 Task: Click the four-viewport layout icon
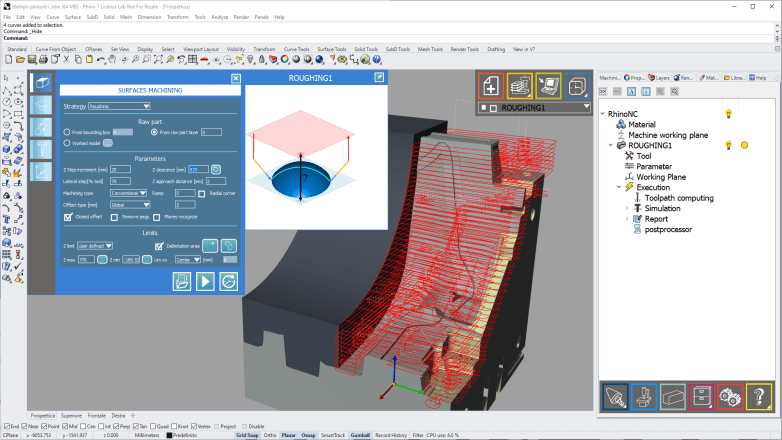coord(193,59)
